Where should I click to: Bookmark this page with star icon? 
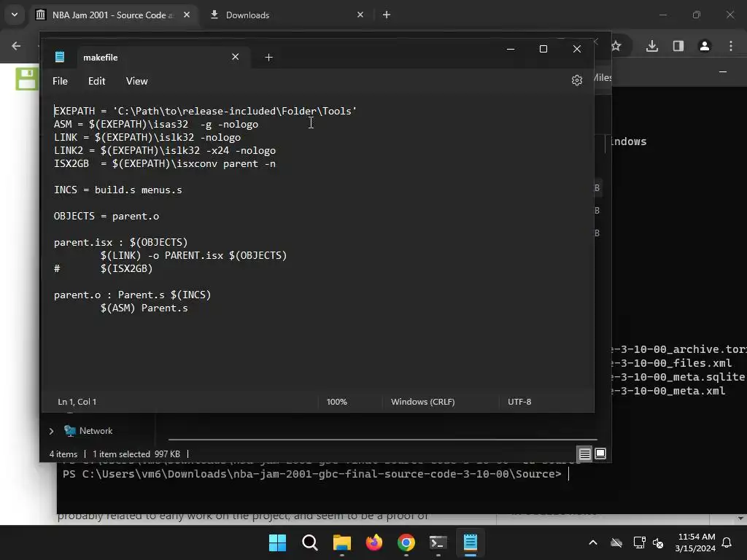coord(616,46)
